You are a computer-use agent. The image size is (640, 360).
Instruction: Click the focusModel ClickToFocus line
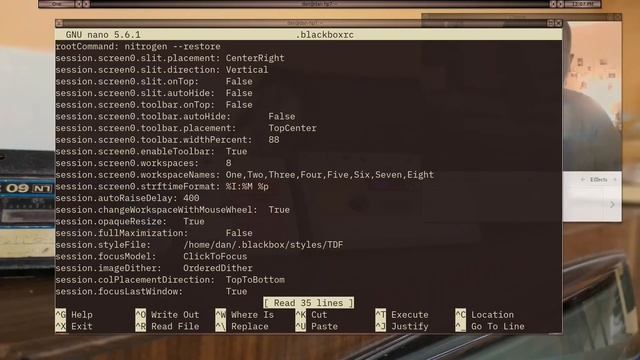pyautogui.click(x=151, y=256)
